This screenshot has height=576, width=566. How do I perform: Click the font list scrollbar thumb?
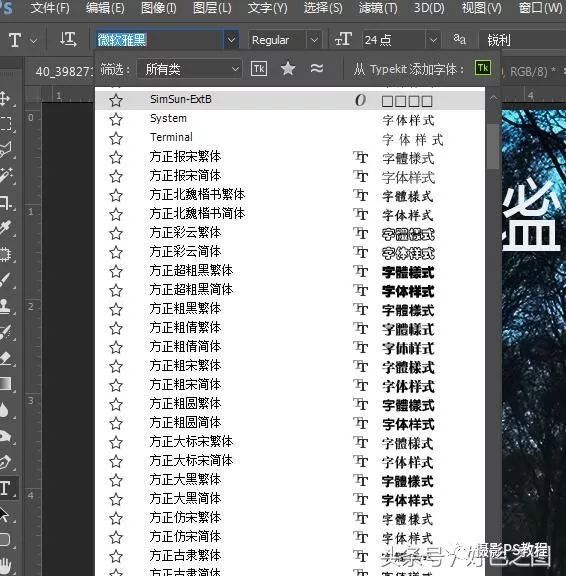coord(493,146)
